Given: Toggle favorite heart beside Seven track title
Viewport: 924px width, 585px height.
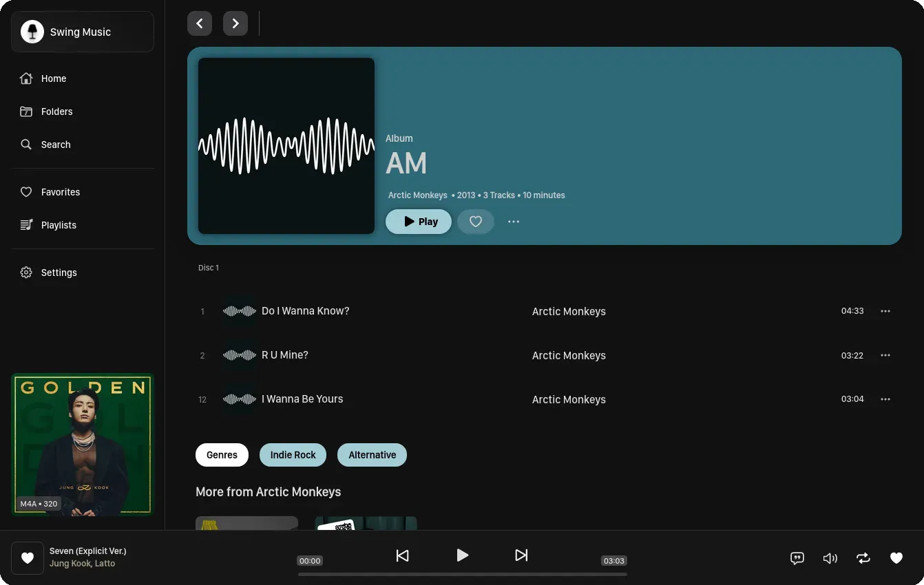Looking at the screenshot, I should tap(28, 558).
